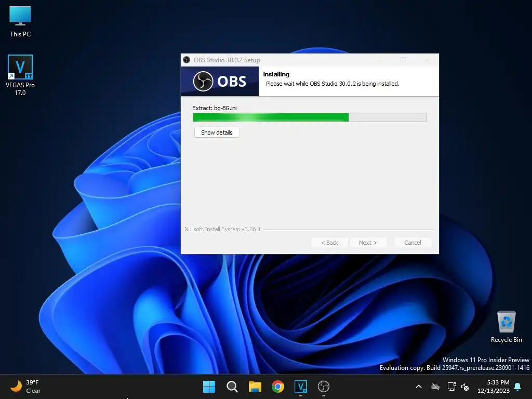
Task: Click the disabled Next > button
Action: pos(368,243)
